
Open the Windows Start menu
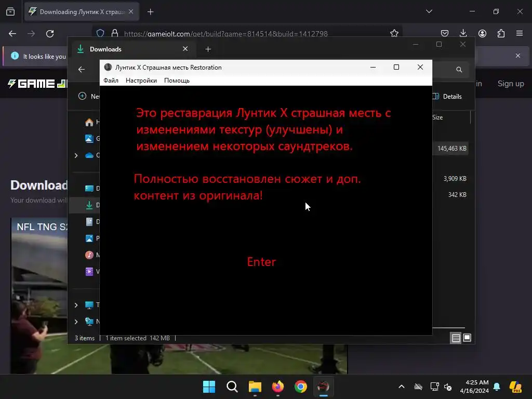[209, 387]
